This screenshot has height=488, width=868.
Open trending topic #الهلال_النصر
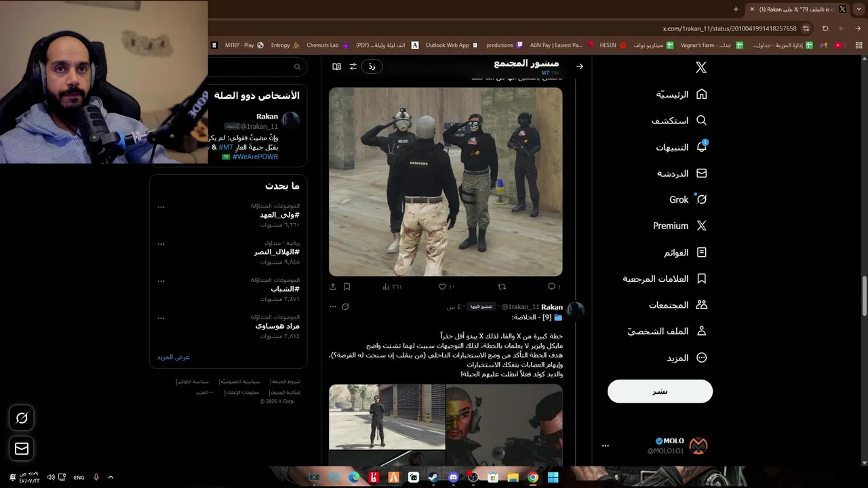(277, 252)
